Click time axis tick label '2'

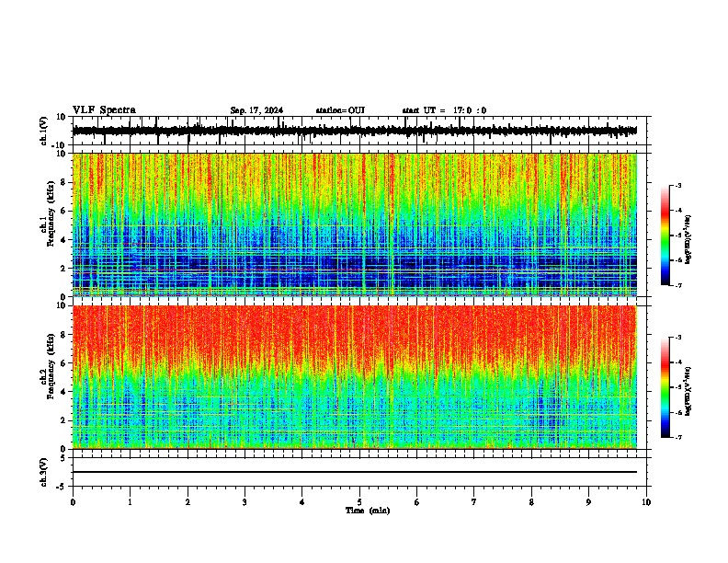pos(188,502)
